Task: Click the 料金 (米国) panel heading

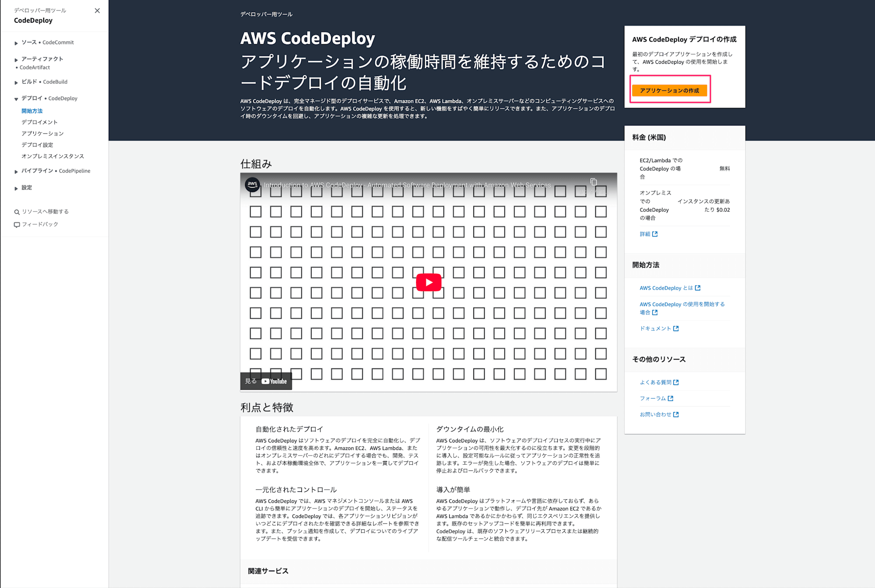Action: tap(649, 138)
